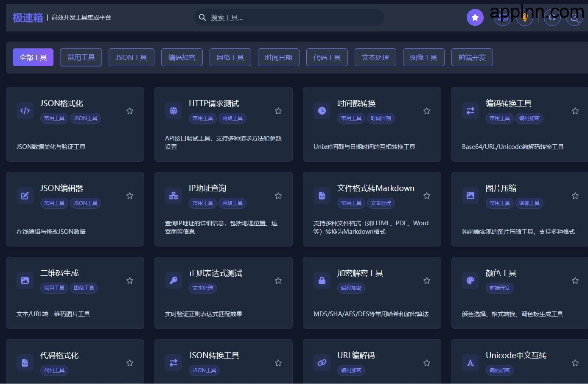Click the swap arrows icon of JSON转换工具
The height and width of the screenshot is (384, 588).
click(174, 363)
